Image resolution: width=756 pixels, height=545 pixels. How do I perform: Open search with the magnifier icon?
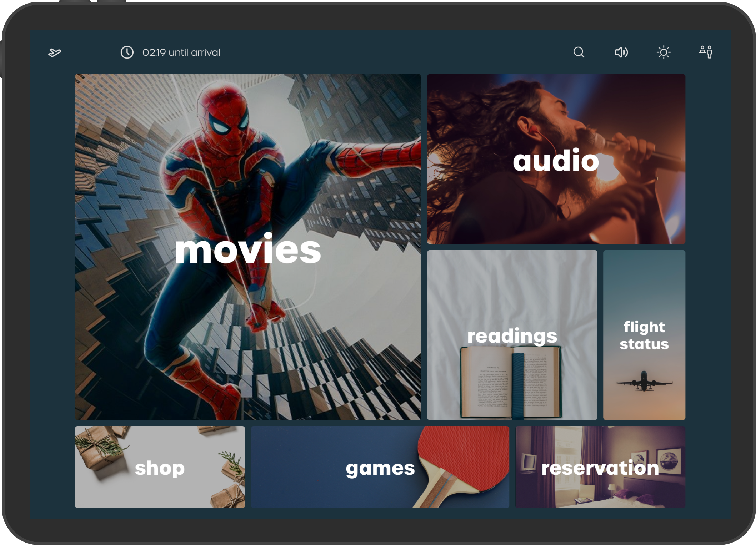(x=579, y=52)
